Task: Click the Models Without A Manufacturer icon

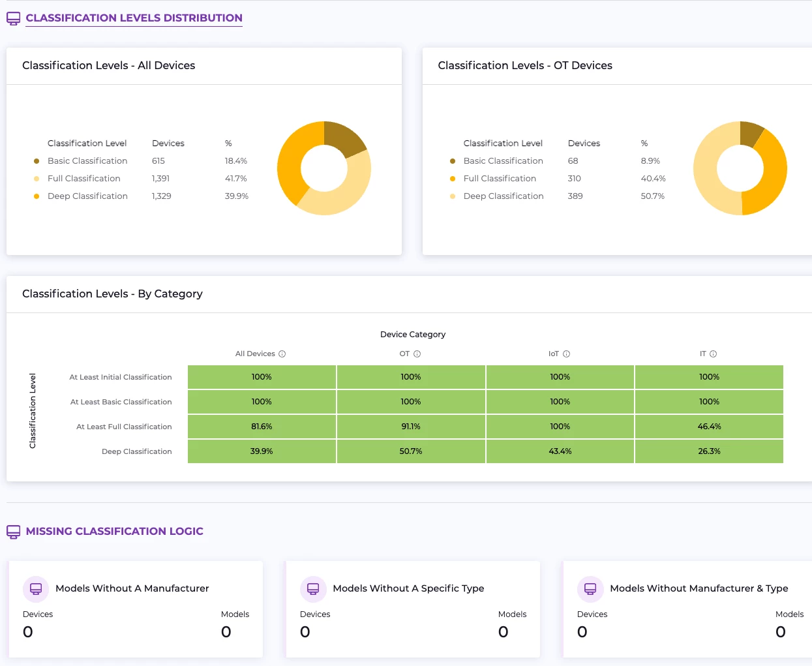Action: click(36, 589)
